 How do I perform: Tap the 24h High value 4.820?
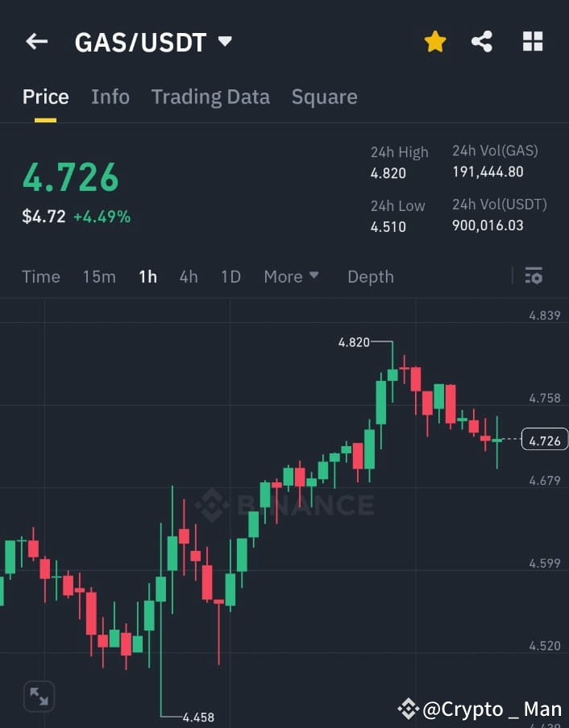[x=388, y=173]
